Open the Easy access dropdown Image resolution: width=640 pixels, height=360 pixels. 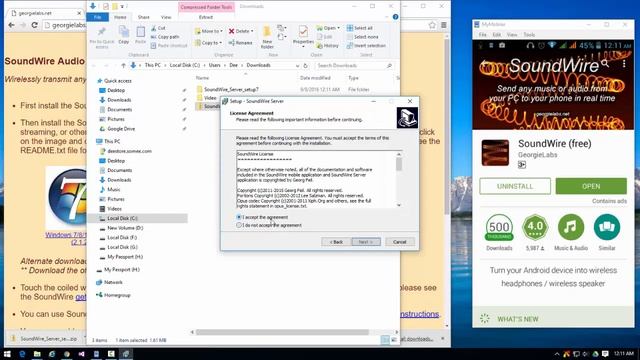pos(281,37)
